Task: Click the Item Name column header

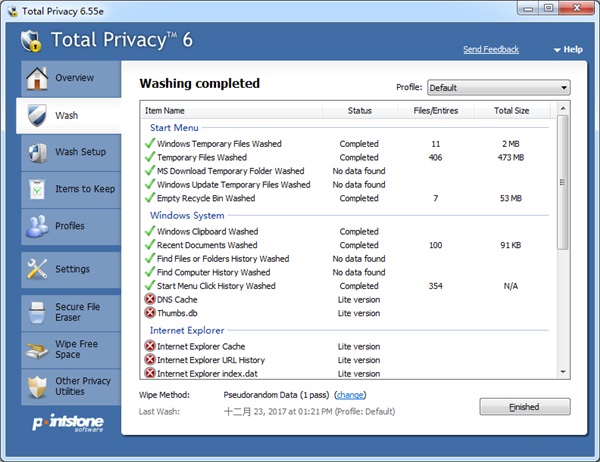Action: coord(165,110)
